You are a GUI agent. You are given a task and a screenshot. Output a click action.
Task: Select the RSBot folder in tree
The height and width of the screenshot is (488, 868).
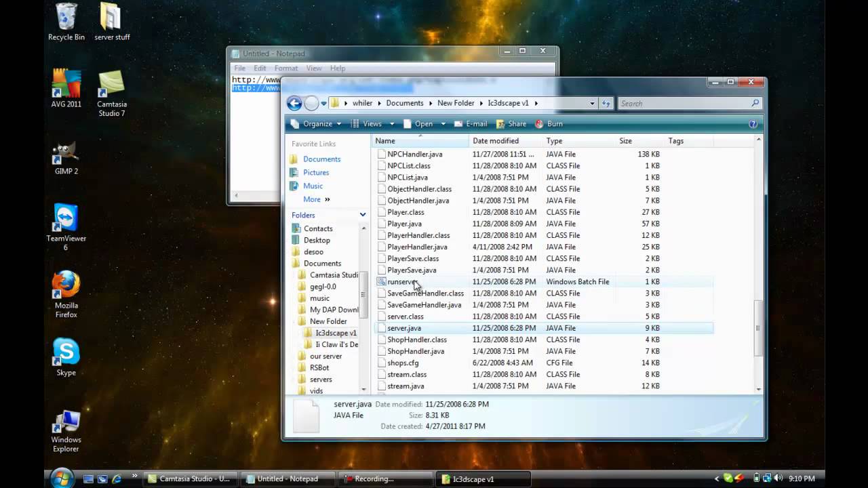click(319, 368)
